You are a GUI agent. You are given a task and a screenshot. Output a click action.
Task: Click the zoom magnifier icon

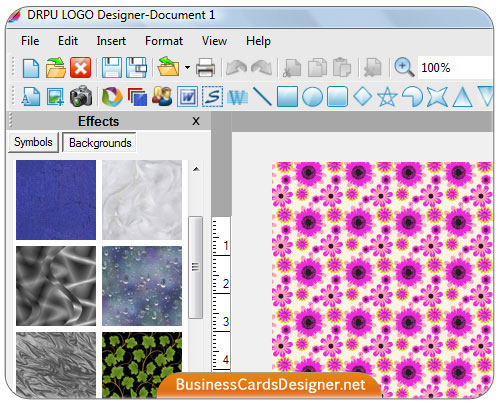coord(404,68)
